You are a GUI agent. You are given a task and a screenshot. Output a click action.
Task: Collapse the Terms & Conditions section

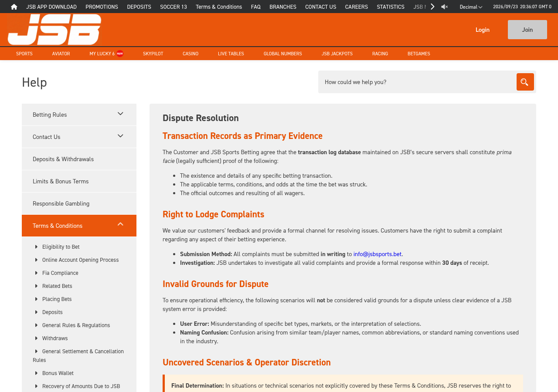[79, 226]
